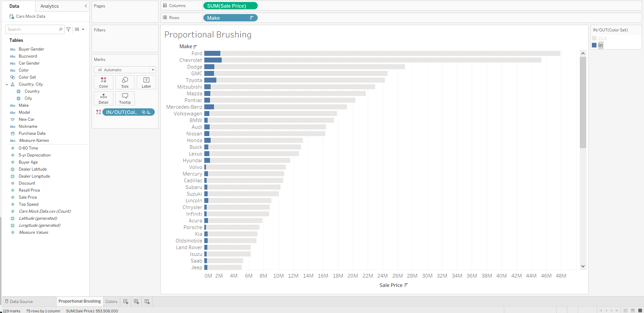Switch to the Colors sheet tab

pos(111,301)
